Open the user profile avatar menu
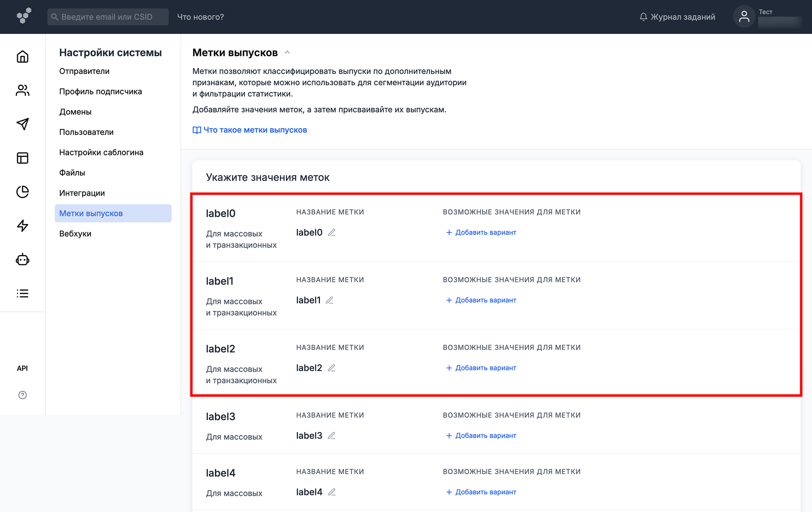 coord(744,17)
